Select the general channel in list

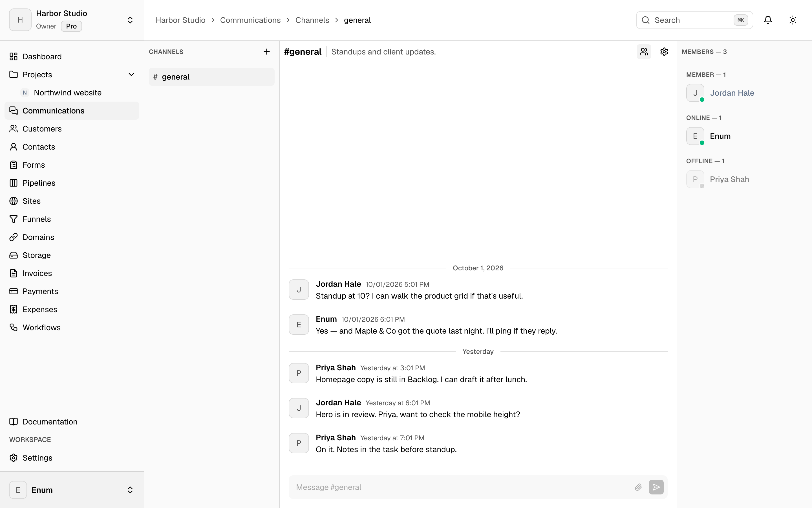211,77
